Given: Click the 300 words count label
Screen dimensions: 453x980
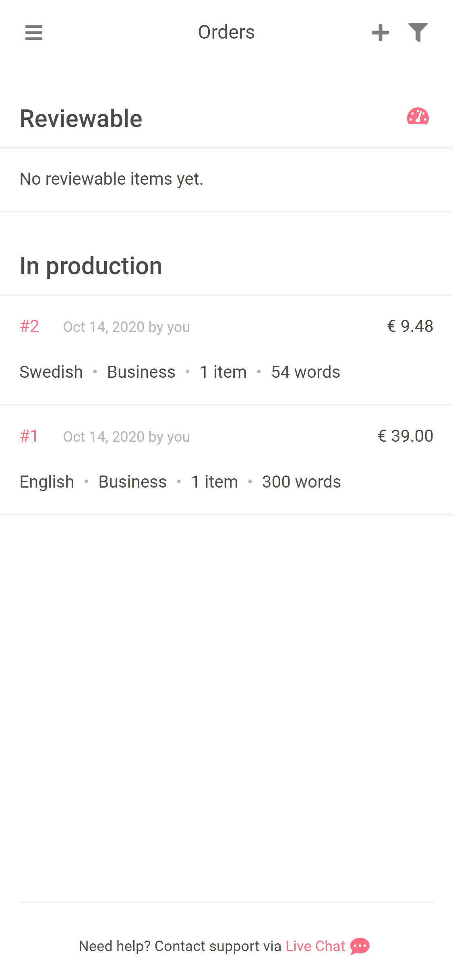Looking at the screenshot, I should (302, 482).
